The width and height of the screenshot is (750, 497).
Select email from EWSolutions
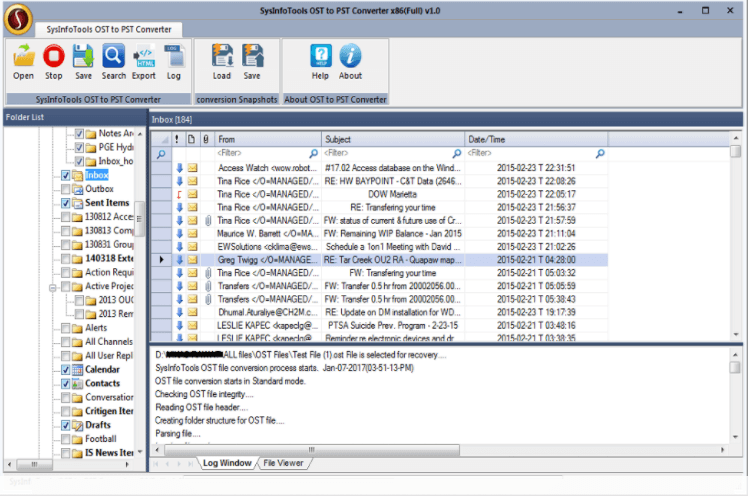[x=380, y=247]
